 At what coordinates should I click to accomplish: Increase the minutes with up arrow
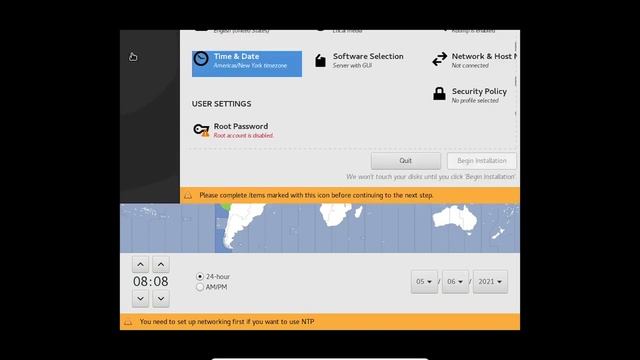click(161, 264)
